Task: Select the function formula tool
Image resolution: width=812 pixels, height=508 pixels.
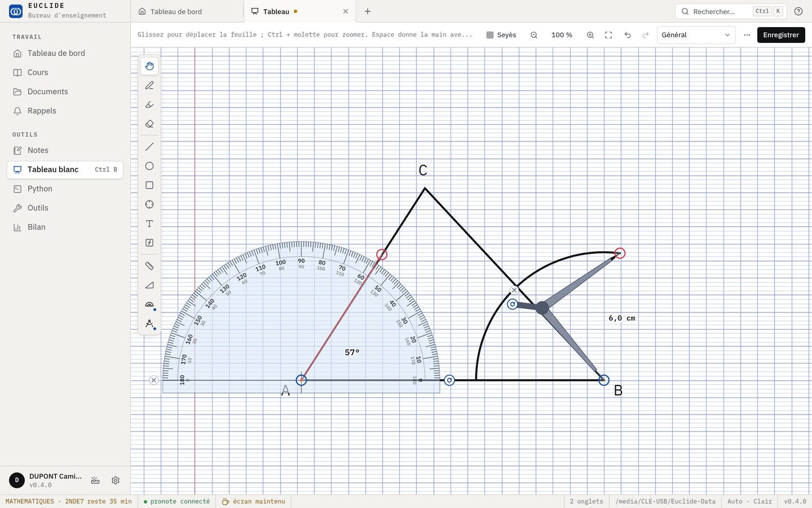Action: click(149, 243)
